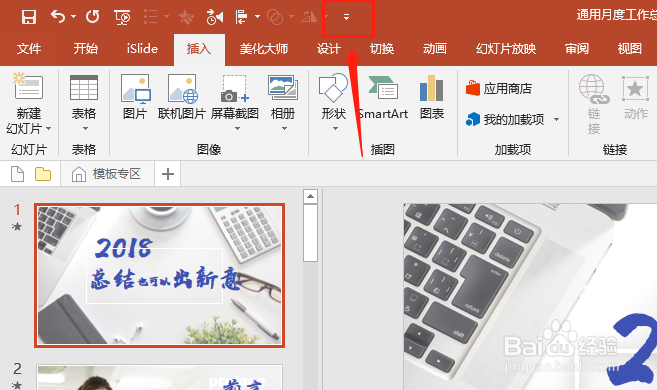Click the 联机图片 online pictures icon
Viewport: 657px width, 390px height.
point(183,88)
